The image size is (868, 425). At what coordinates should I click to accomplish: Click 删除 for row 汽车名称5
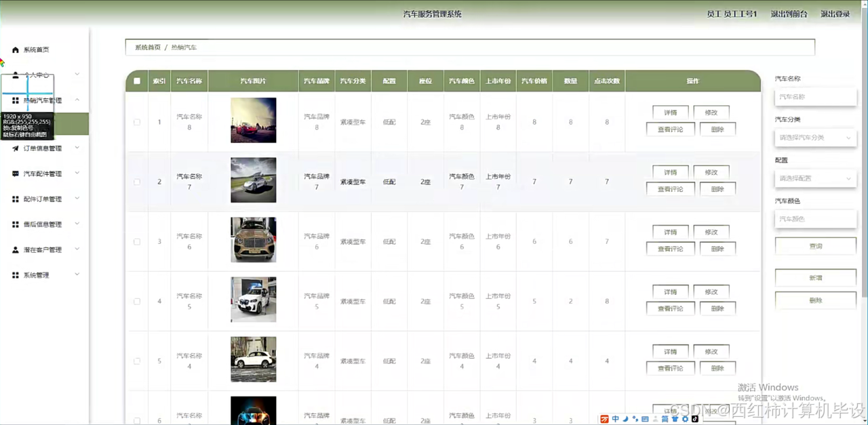[717, 308]
